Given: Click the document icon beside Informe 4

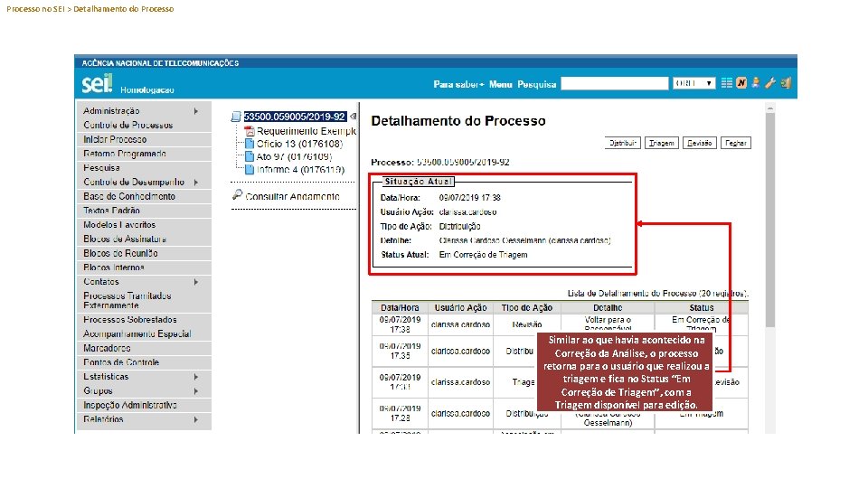Looking at the screenshot, I should pos(250,169).
